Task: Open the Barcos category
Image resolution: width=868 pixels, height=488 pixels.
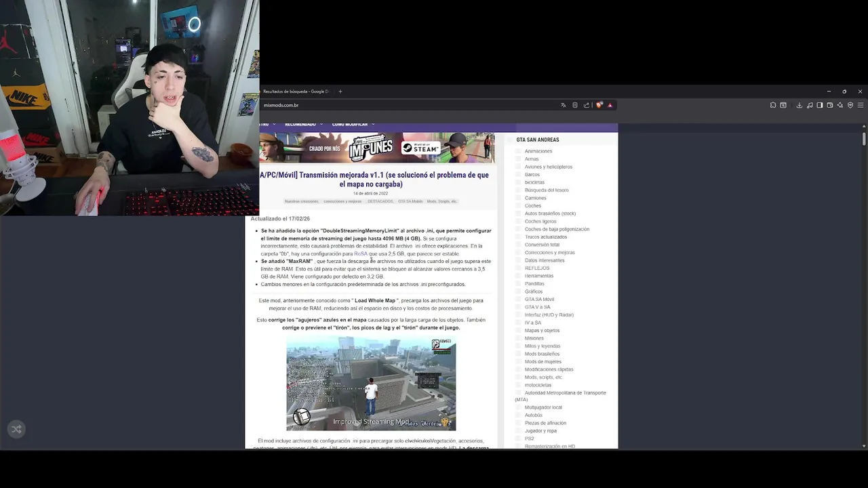Action: 532,175
